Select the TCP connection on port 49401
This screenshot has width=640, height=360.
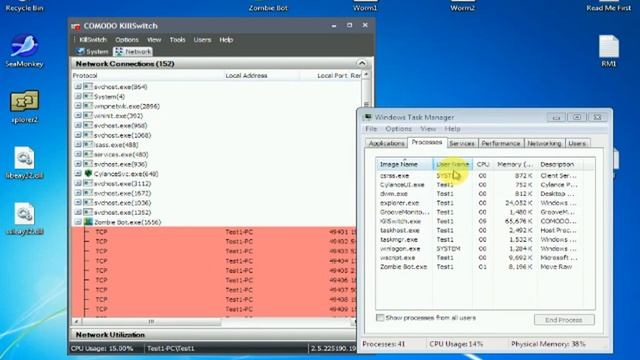[x=214, y=232]
